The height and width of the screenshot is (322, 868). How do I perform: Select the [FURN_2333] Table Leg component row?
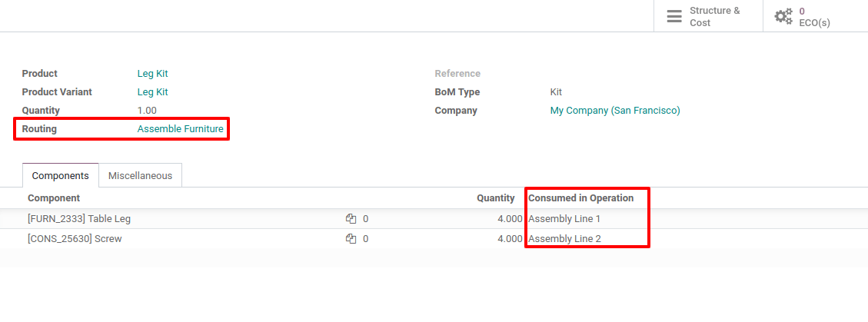tap(79, 219)
